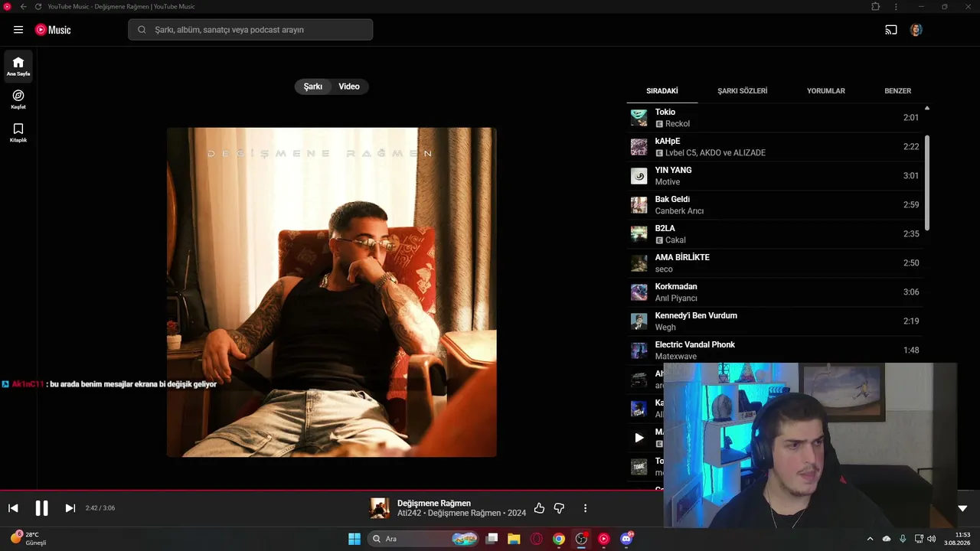The width and height of the screenshot is (980, 551).
Task: Open the ŞARKI SÖZLERİ tab
Action: (743, 91)
